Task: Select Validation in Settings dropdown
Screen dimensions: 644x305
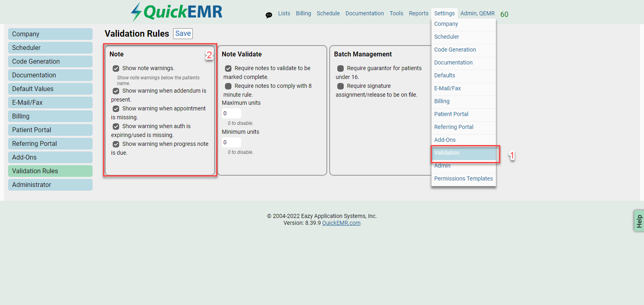Action: click(x=464, y=153)
